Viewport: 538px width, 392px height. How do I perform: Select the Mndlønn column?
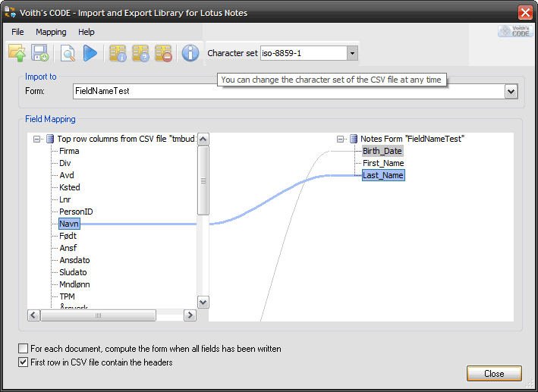(x=74, y=284)
